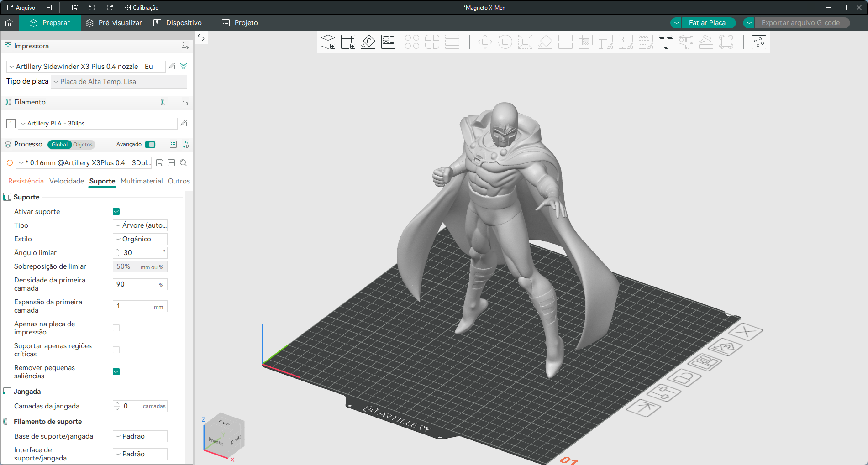Open Base de suporte/jangada dropdown
The width and height of the screenshot is (868, 465).
pyautogui.click(x=140, y=436)
